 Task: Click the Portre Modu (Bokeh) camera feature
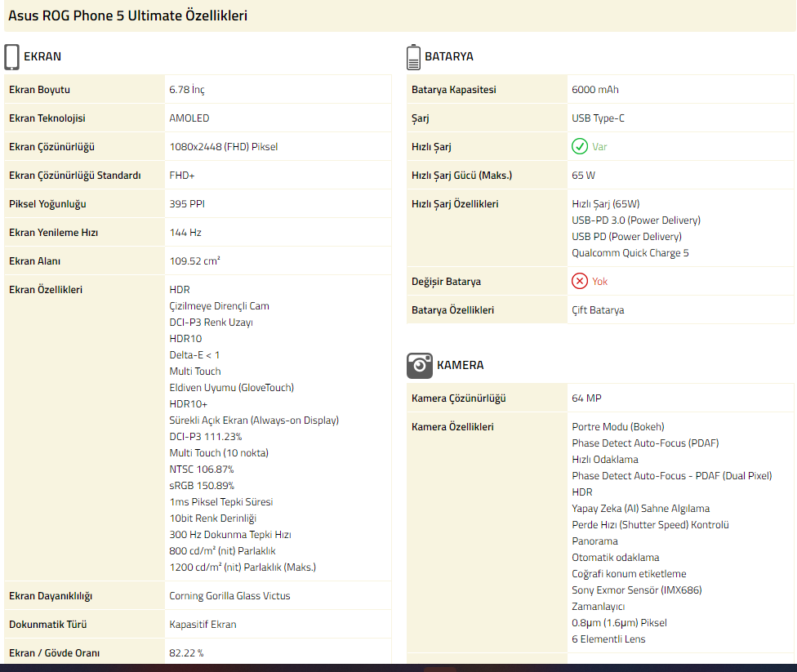click(x=618, y=427)
